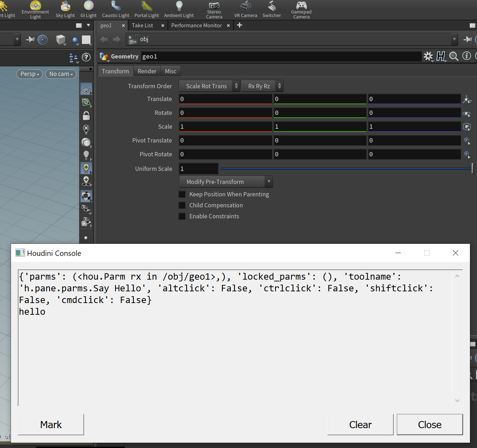Screen dimensions: 477x448
Task: Select the Gamepad Camera shelf tool
Action: 301,10
